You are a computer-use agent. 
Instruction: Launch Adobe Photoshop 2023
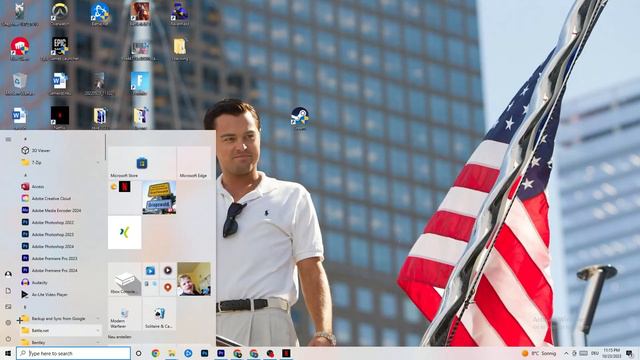pos(60,234)
